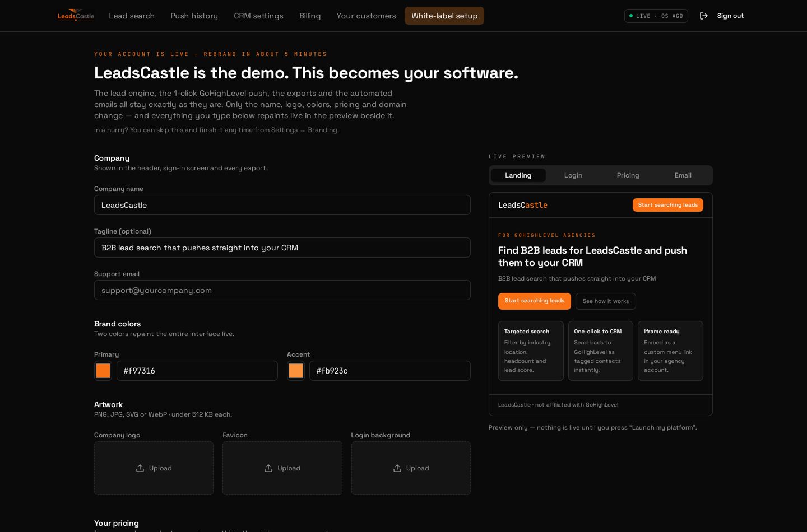Open the Billing page
The height and width of the screenshot is (532, 807).
(x=310, y=16)
